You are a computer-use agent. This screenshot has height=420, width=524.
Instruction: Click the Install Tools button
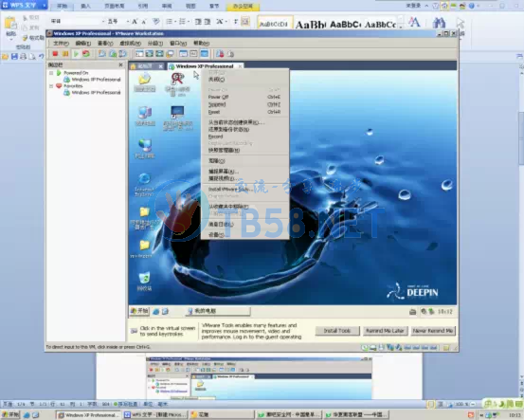click(337, 331)
